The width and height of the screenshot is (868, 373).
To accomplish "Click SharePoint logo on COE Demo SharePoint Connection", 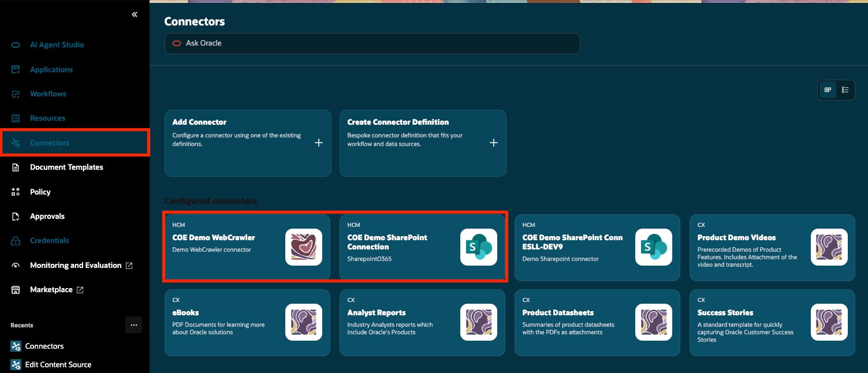I will point(479,247).
